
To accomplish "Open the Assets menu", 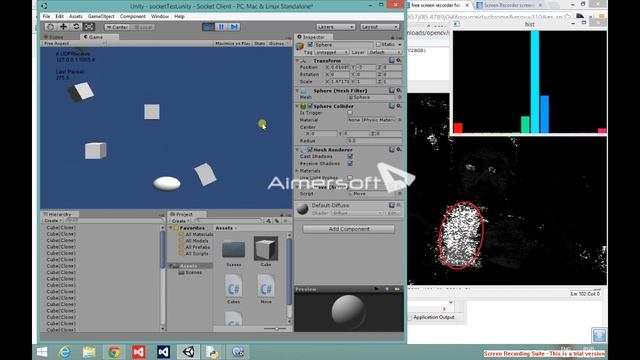I will point(76,16).
